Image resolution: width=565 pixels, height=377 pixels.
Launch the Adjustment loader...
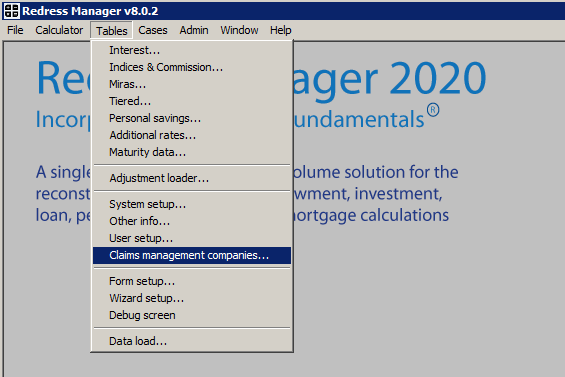point(192,178)
